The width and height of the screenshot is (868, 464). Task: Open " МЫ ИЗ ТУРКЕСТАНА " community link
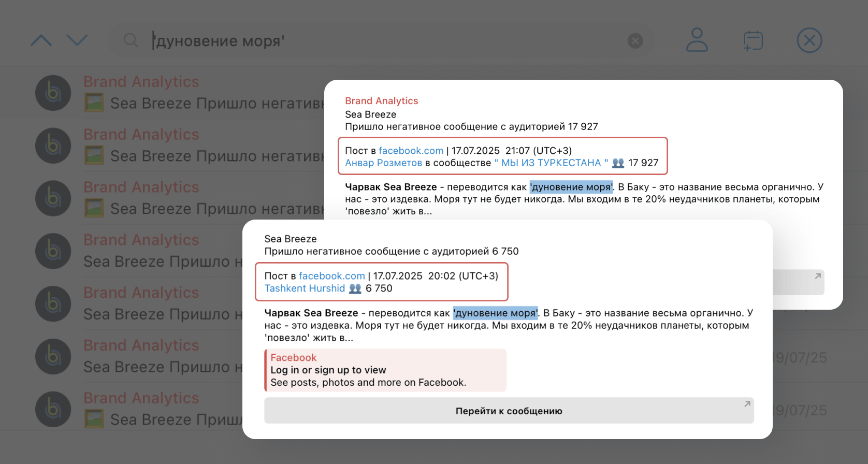[551, 163]
